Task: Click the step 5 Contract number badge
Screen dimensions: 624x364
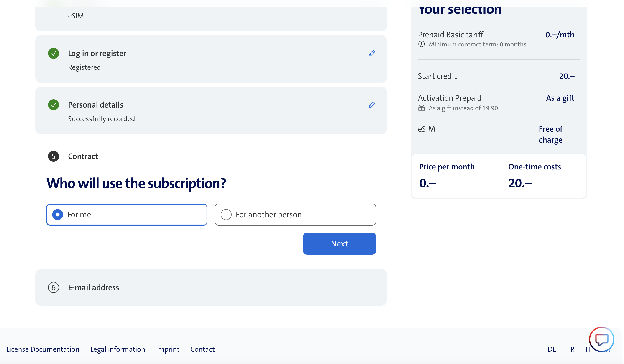Action: pyautogui.click(x=54, y=156)
